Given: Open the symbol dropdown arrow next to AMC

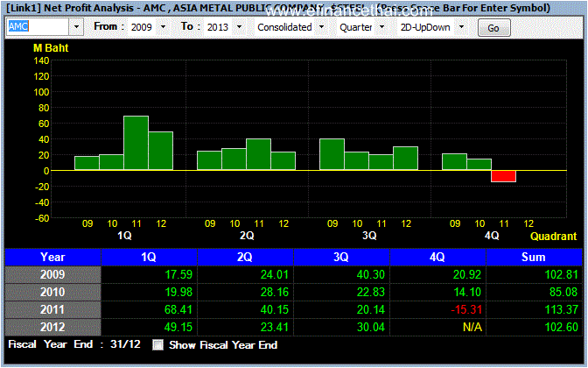Looking at the screenshot, I should pos(76,27).
